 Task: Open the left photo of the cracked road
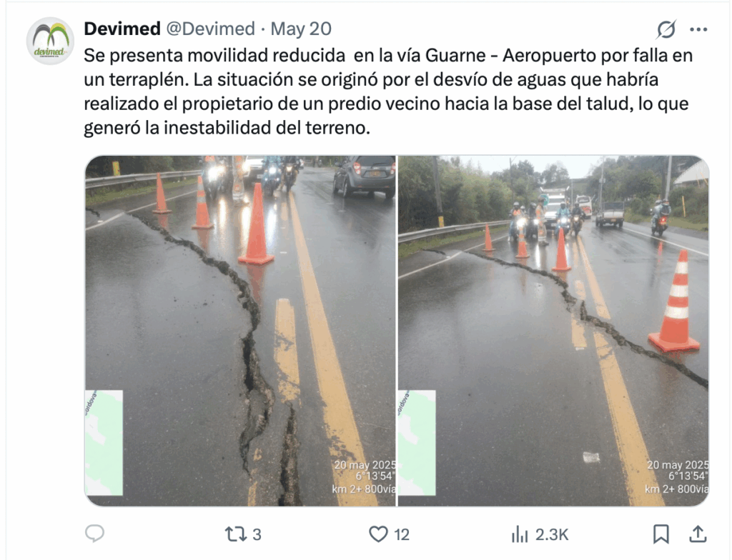240,331
